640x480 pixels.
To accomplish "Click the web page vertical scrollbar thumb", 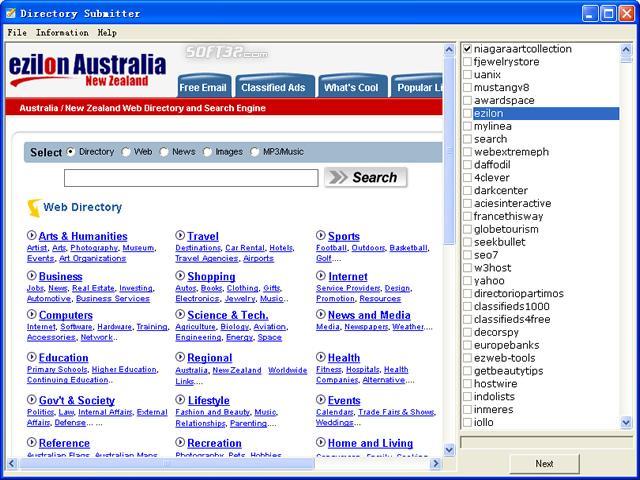I will pos(449,150).
